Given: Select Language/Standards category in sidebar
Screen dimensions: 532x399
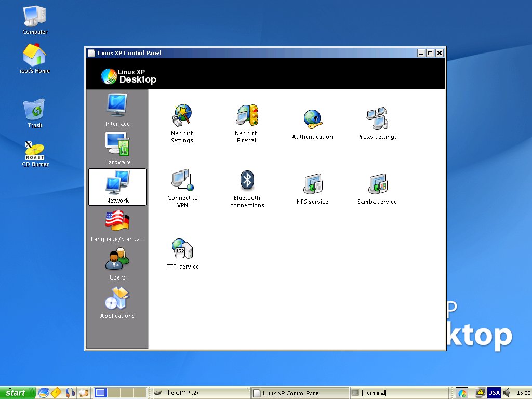Looking at the screenshot, I should [x=117, y=226].
